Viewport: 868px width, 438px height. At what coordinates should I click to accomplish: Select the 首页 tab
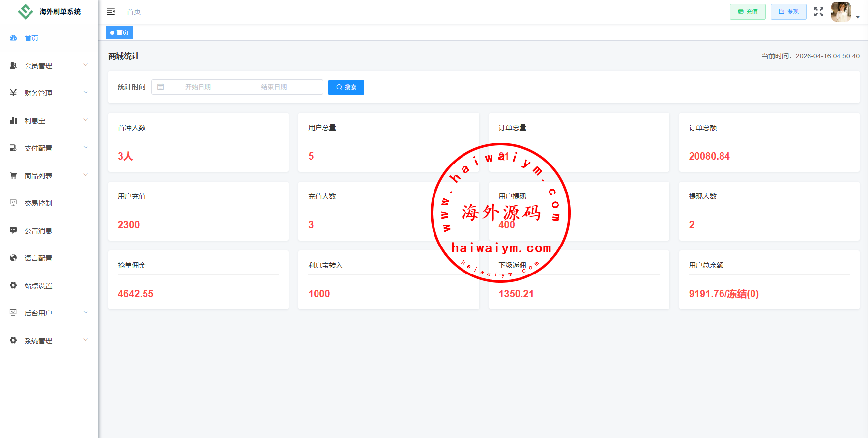tap(119, 33)
